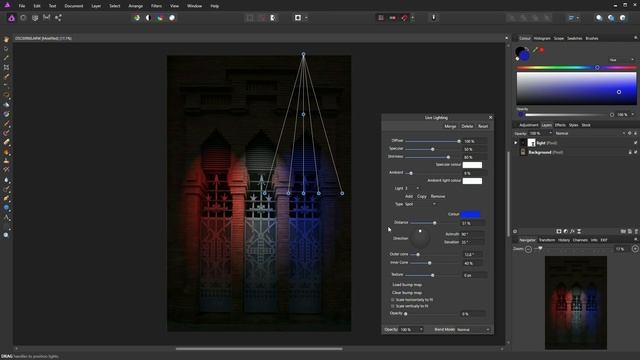
Task: Click the hue slider in the Colour panel
Action: tap(576, 67)
